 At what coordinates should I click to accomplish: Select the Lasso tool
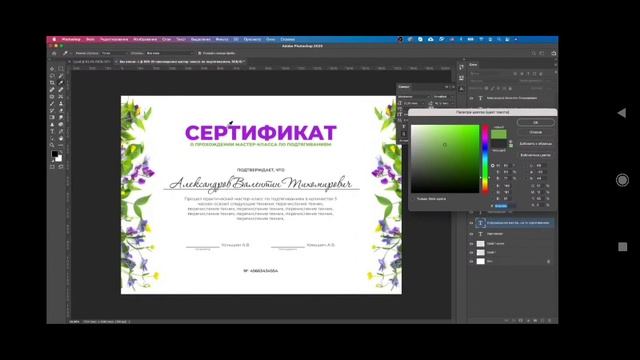[52, 76]
